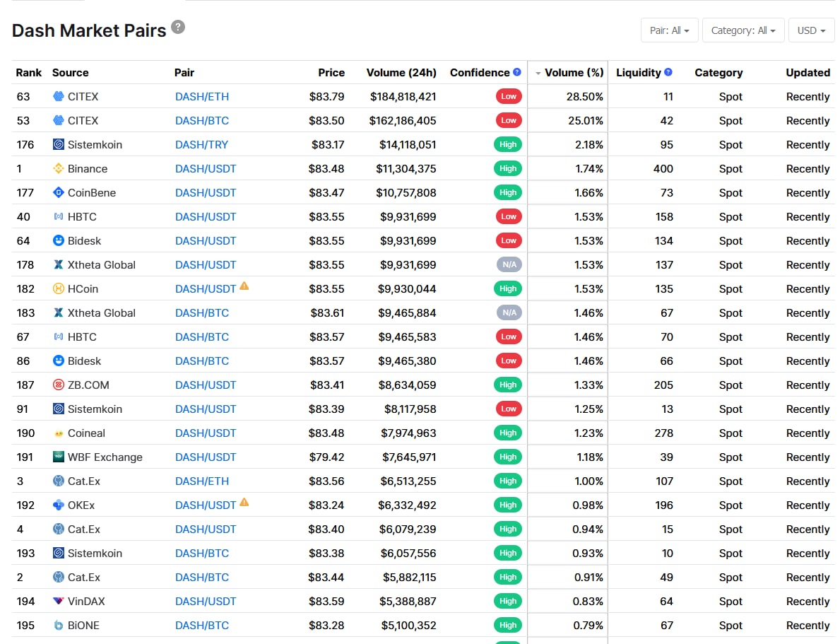Viewport: 840px width, 644px height.
Task: Open the WBF Exchange source link
Action: [105, 457]
